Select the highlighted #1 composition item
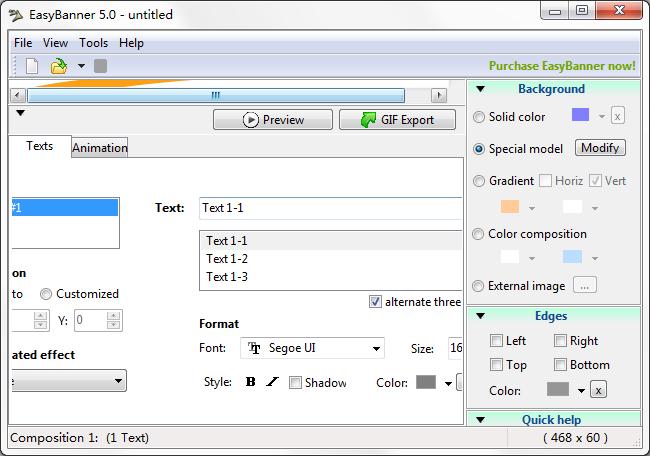Screen dimensions: 650x456 (65, 207)
